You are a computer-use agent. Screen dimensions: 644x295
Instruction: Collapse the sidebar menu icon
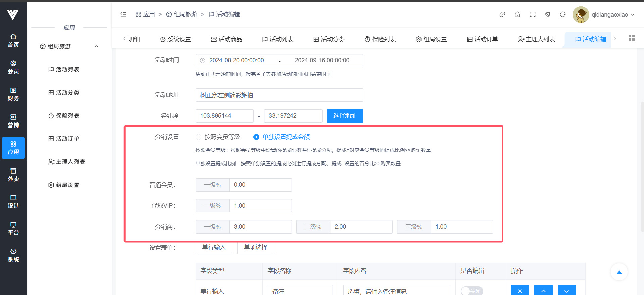click(123, 14)
